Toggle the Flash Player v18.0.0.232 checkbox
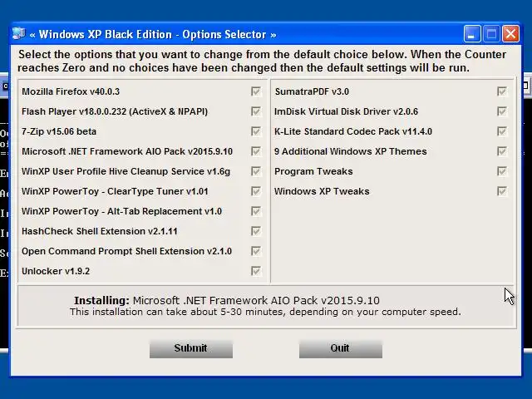 pos(256,111)
